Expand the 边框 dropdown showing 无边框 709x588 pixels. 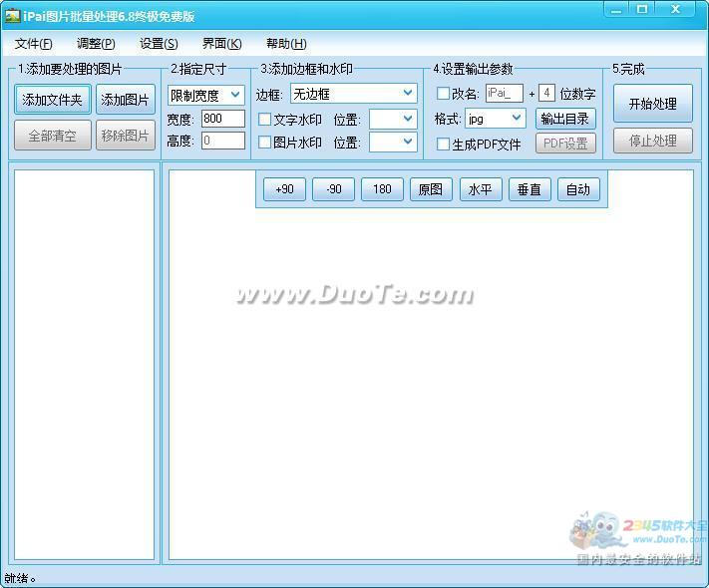click(354, 94)
